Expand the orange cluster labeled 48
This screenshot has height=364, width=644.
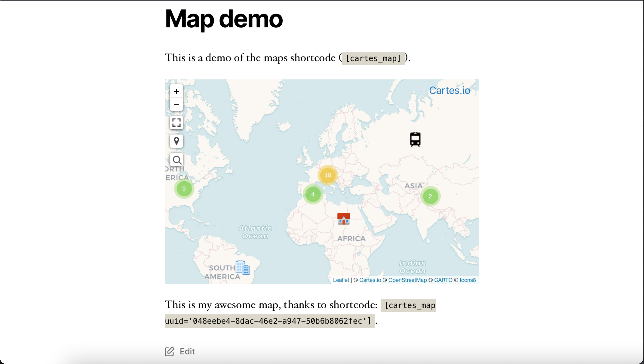(x=328, y=175)
